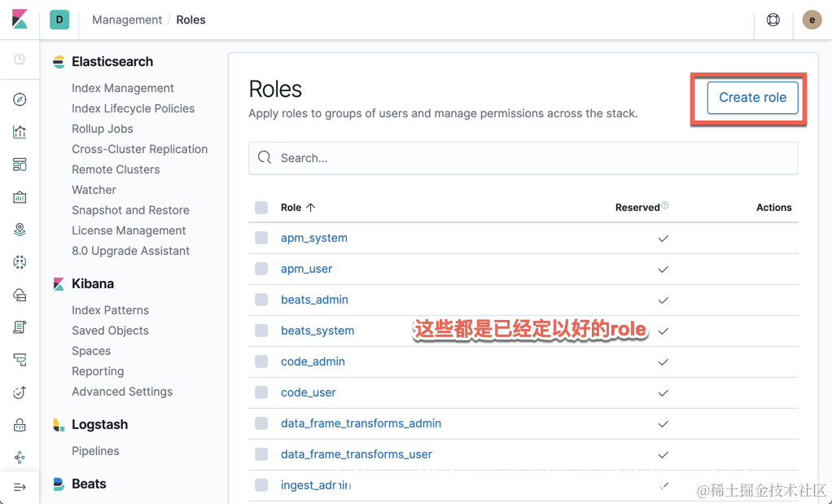
Task: Open Index Lifecycle Policies menu item
Action: [134, 108]
